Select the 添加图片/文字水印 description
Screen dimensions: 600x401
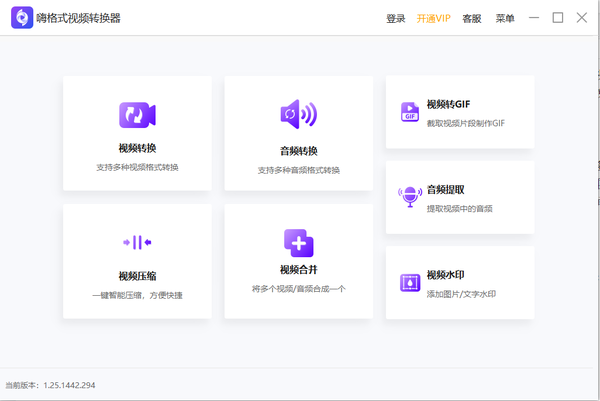coord(461,294)
